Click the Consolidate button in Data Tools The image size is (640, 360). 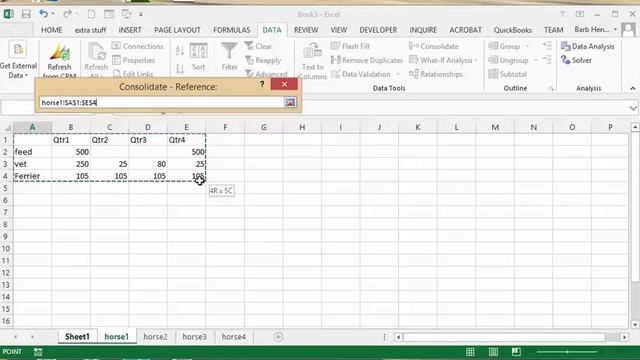pyautogui.click(x=434, y=46)
